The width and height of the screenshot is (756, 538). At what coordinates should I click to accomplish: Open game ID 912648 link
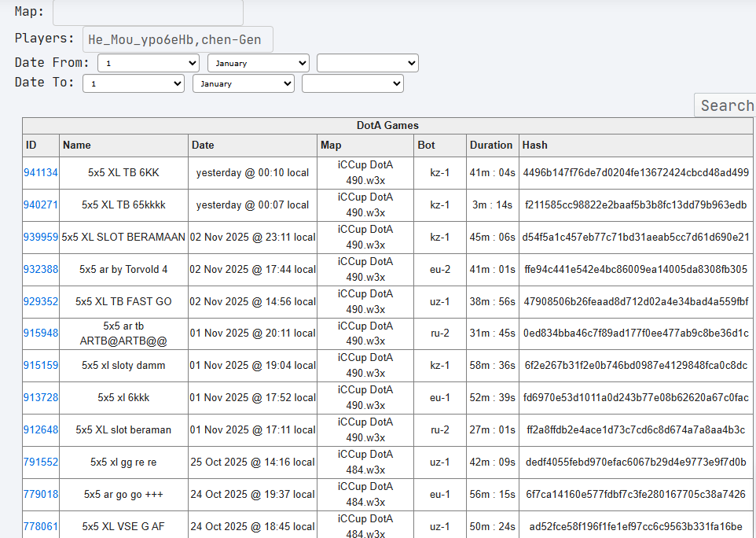[x=41, y=430]
